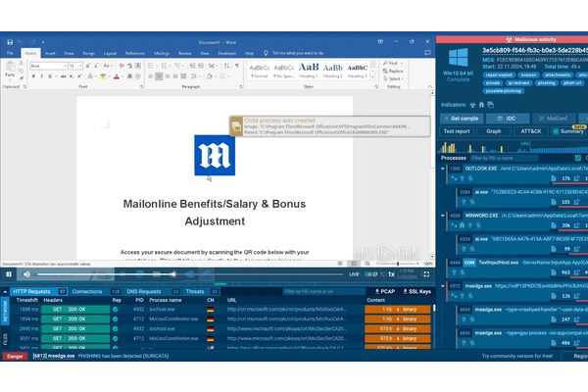
Task: Click the red Danger status label
Action: (x=15, y=357)
